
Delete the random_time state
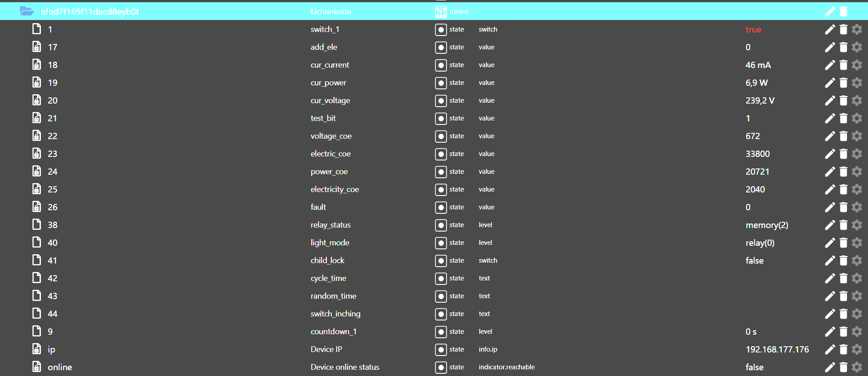tap(844, 296)
